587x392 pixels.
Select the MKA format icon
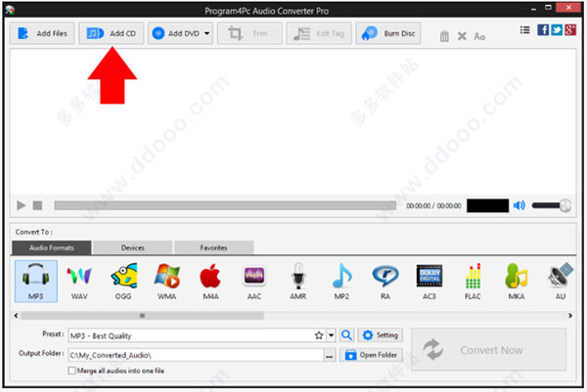point(517,282)
